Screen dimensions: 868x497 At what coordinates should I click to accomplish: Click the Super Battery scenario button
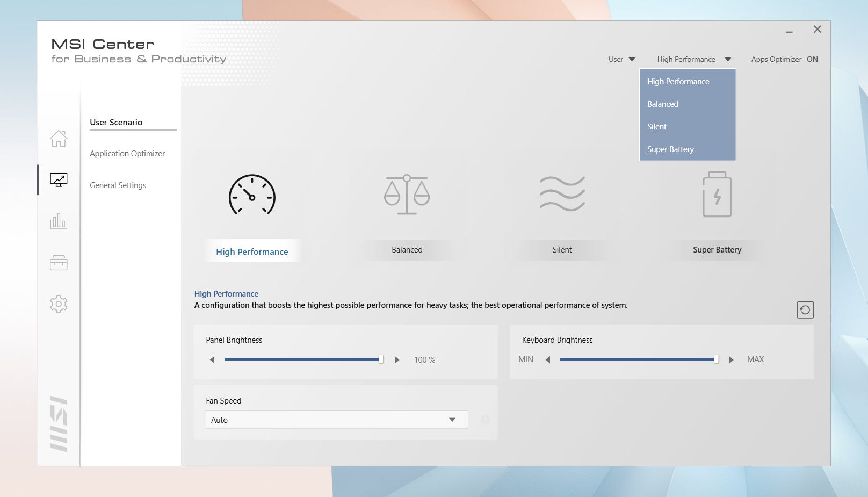(717, 250)
